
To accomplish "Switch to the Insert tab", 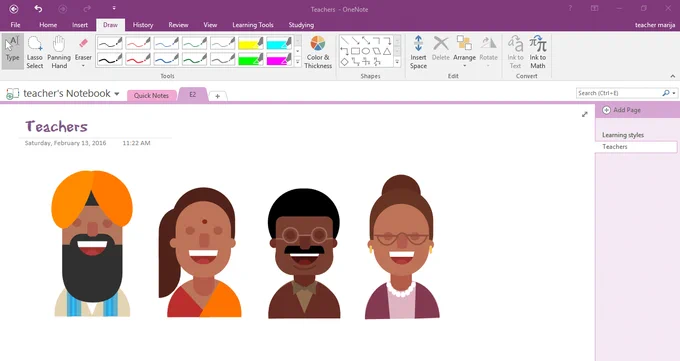I will (80, 25).
